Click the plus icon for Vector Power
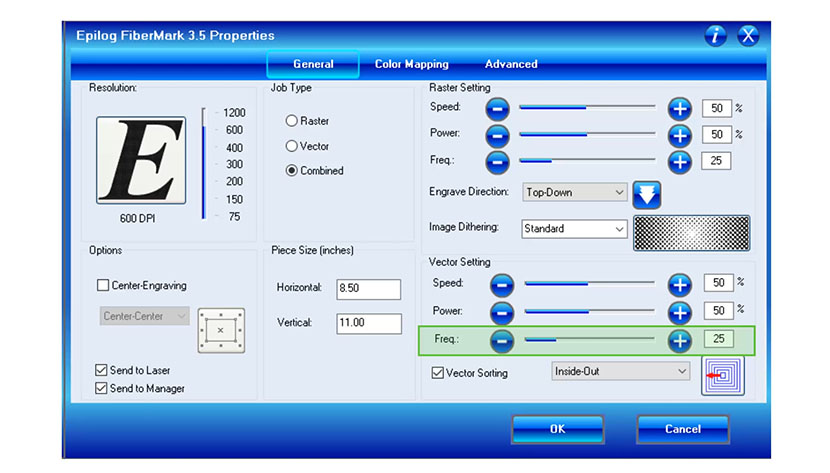 click(680, 312)
